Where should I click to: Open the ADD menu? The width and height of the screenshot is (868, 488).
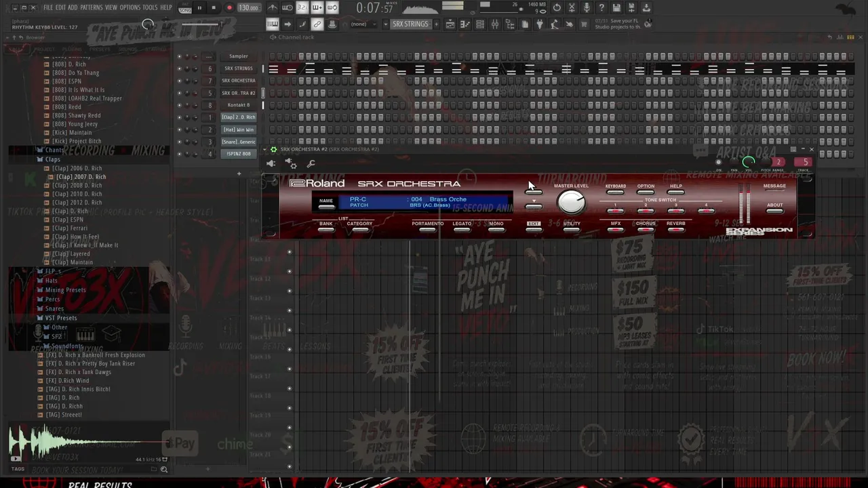click(73, 7)
